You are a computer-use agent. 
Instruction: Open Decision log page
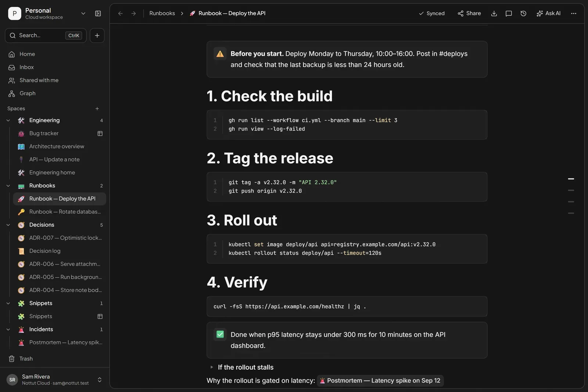[60, 251]
